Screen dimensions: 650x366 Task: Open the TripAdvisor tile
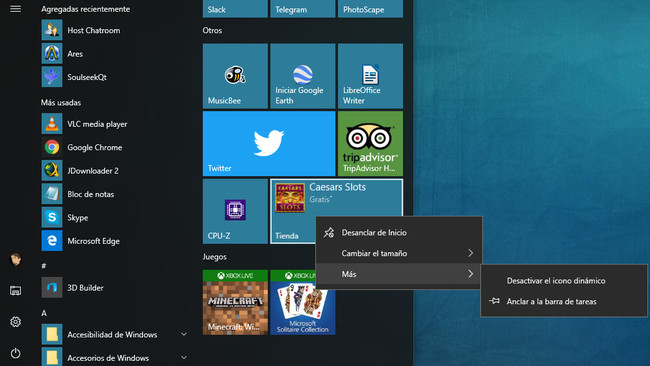click(x=370, y=143)
